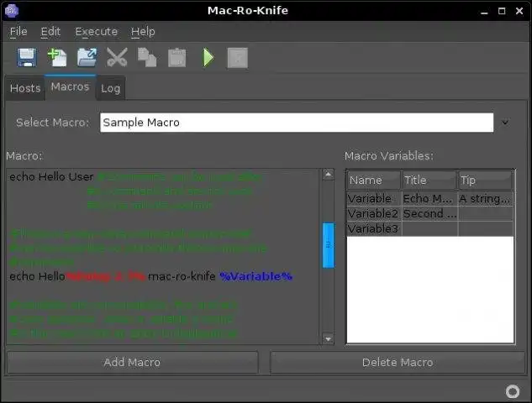The width and height of the screenshot is (532, 403).
Task: Select the 'Variable2' row name cell
Action: pyautogui.click(x=374, y=213)
